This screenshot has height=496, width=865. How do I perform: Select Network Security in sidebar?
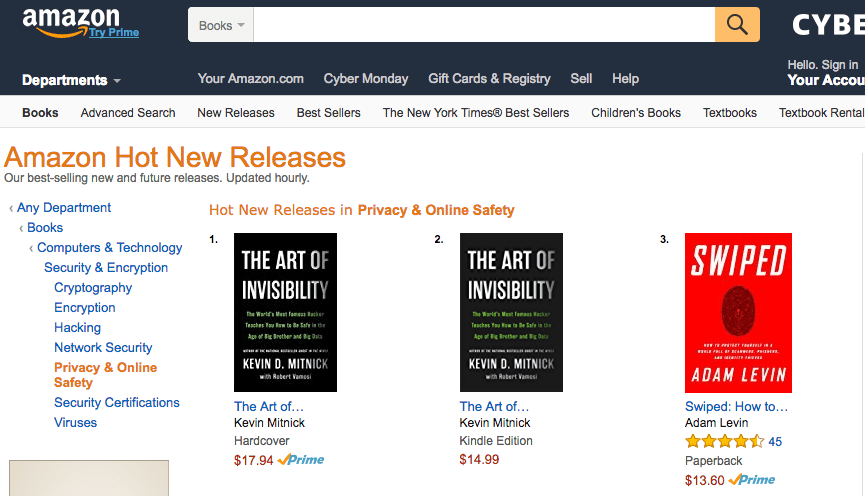(x=103, y=348)
